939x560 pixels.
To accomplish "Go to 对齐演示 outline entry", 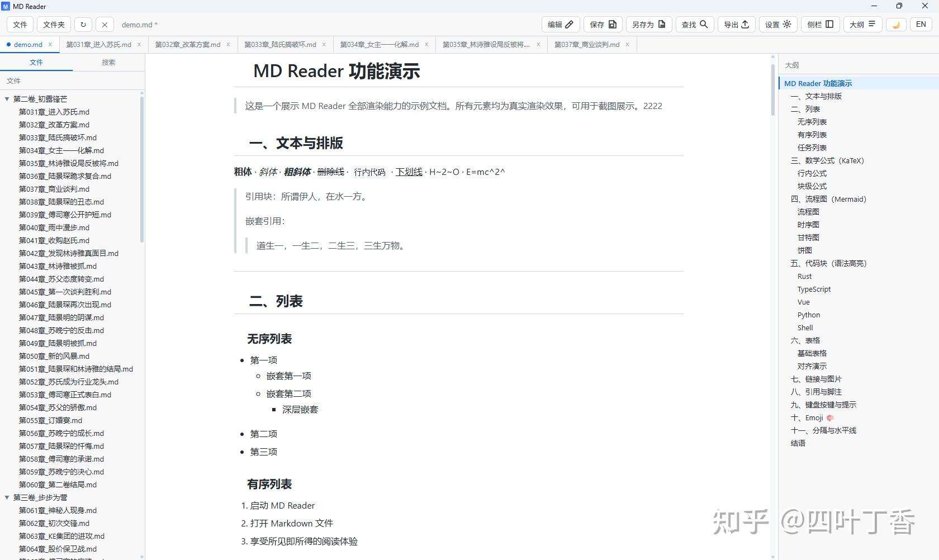I will point(812,366).
